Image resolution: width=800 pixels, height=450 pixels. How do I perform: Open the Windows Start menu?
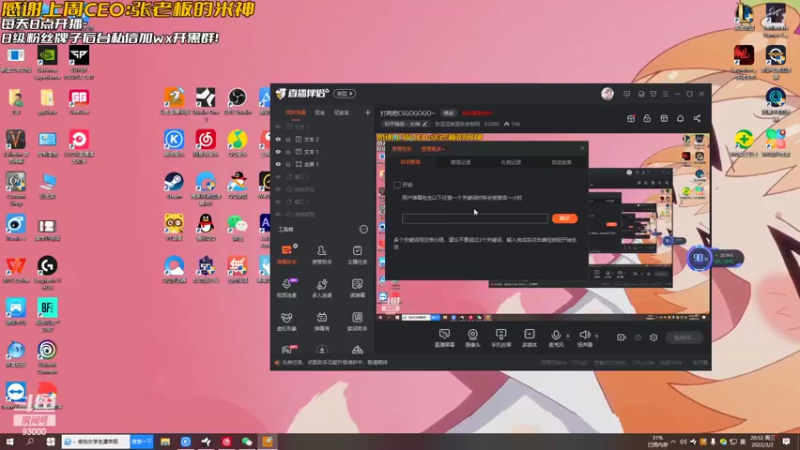tap(10, 441)
